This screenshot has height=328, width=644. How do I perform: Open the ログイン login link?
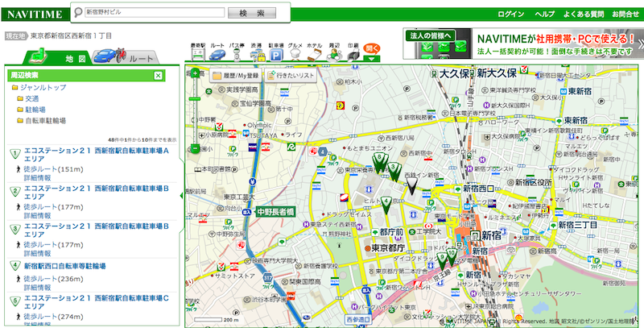click(x=511, y=15)
